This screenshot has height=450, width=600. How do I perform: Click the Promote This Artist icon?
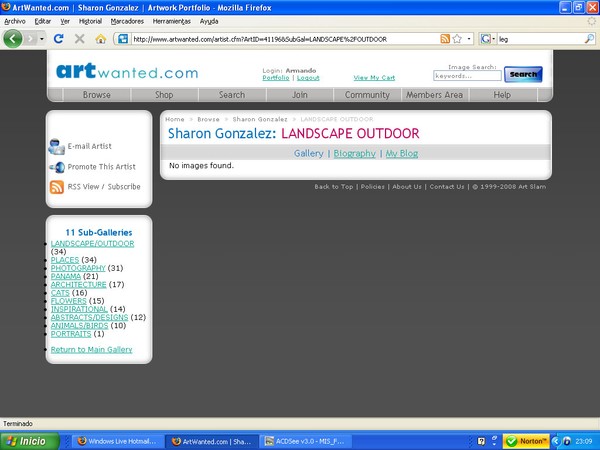(57, 167)
